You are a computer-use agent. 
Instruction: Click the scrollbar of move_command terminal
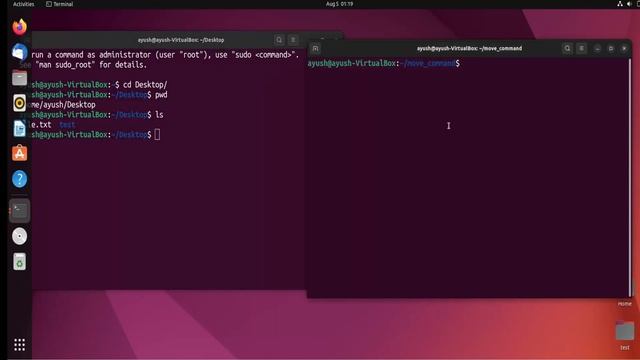tap(630, 178)
